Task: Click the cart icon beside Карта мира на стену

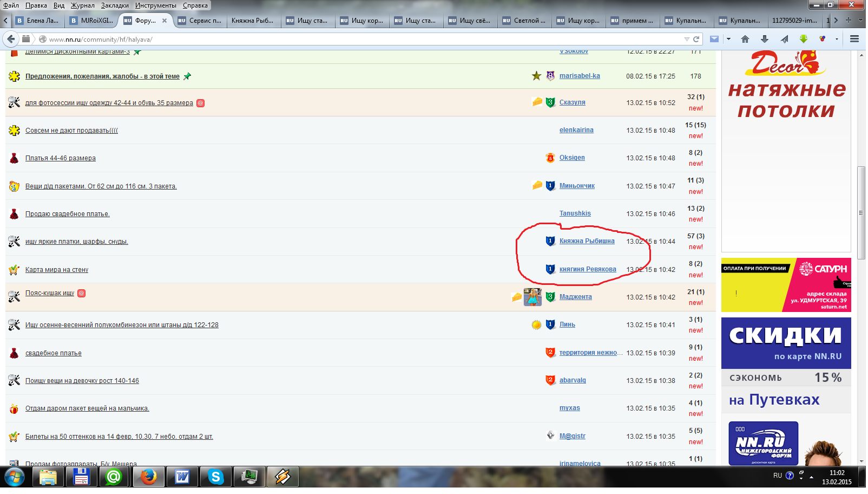Action: (14, 270)
